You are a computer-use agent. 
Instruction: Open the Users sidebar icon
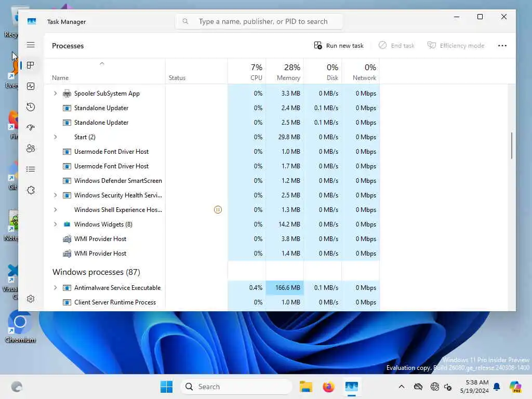point(31,148)
